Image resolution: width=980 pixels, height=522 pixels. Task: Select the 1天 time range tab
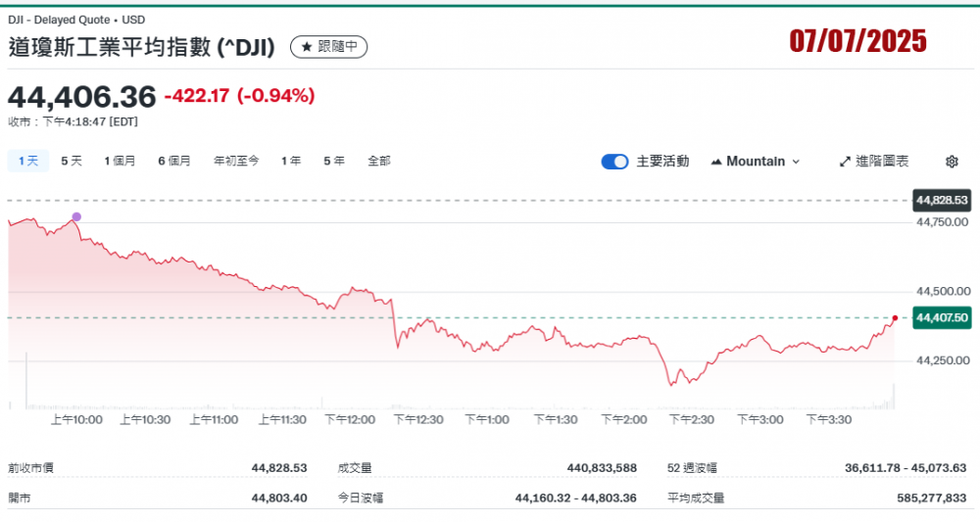tap(28, 161)
